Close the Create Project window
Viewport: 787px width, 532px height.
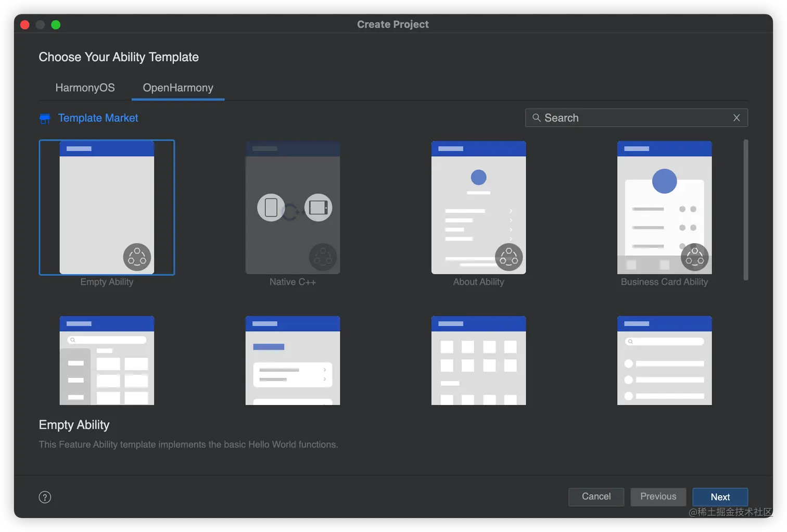(x=24, y=24)
